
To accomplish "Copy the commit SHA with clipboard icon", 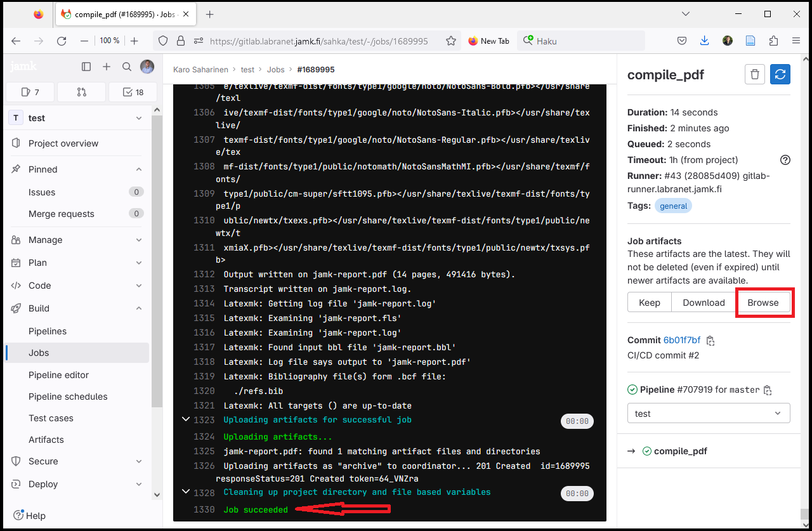I will pos(710,341).
